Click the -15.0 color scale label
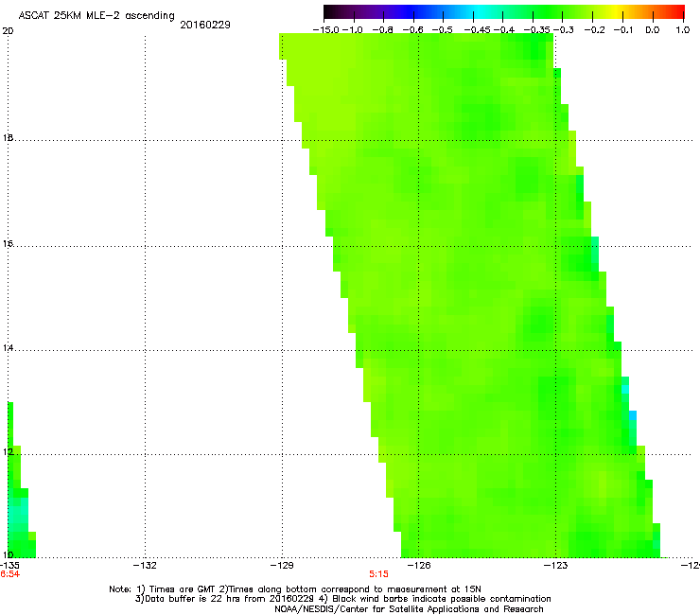This screenshot has width=700, height=615. click(326, 30)
